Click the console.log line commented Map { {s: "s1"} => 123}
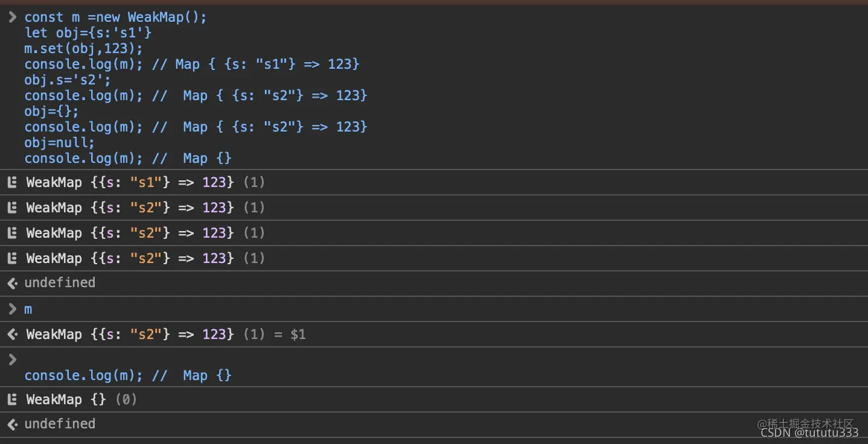This screenshot has height=444, width=868. 192,64
